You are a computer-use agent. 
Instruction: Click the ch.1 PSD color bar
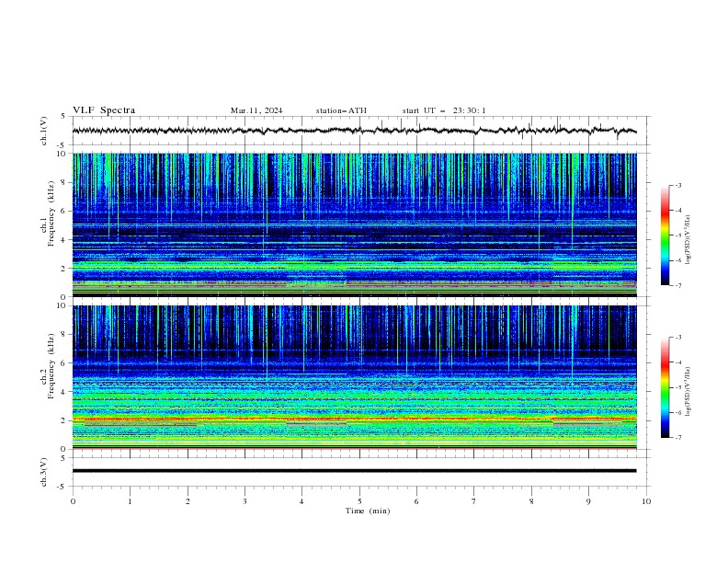point(665,236)
